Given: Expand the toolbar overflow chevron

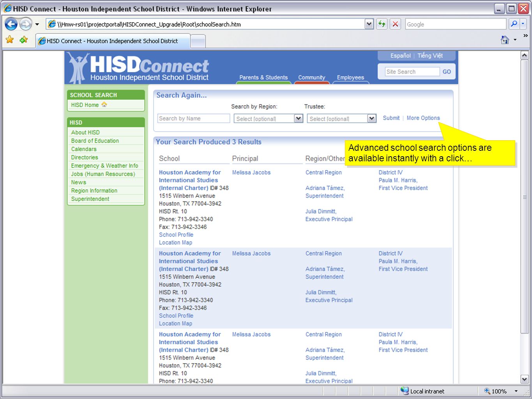Looking at the screenshot, I should click(525, 36).
